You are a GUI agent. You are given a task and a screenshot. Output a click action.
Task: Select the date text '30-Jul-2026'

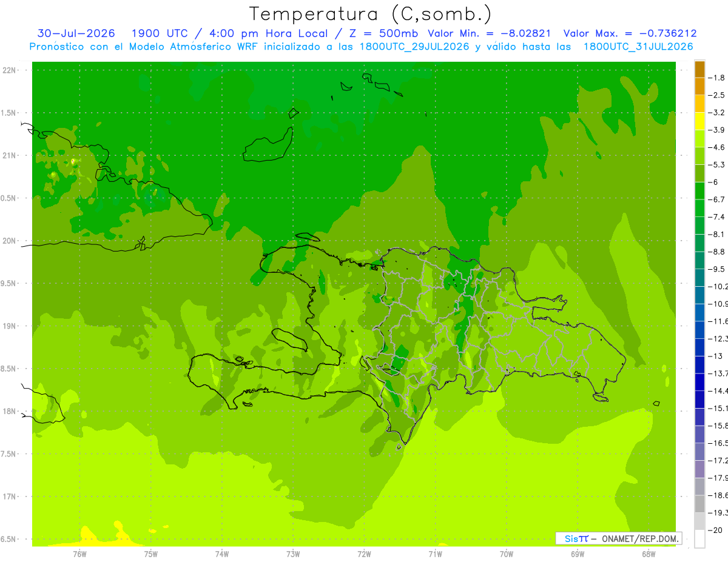click(x=76, y=33)
